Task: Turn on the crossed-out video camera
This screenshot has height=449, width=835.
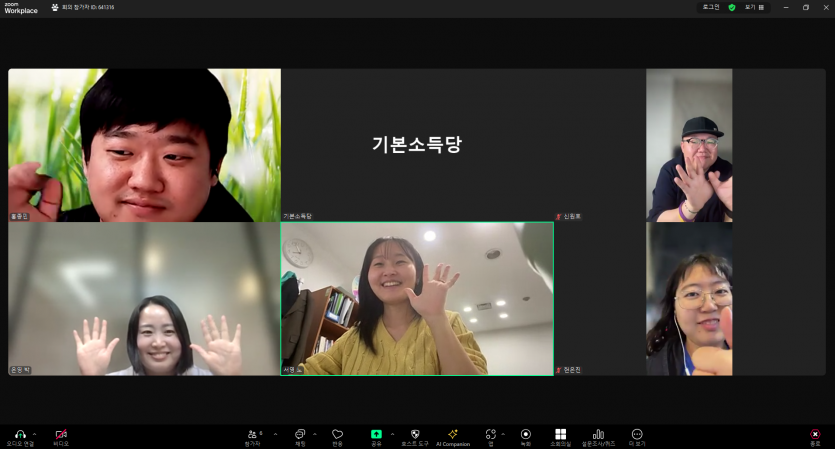Action: 61,434
